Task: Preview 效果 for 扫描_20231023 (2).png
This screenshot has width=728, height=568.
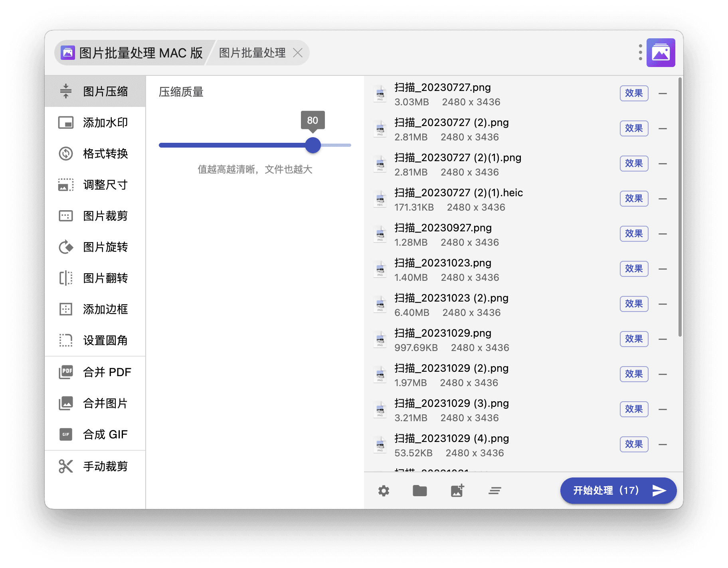Action: click(x=634, y=304)
